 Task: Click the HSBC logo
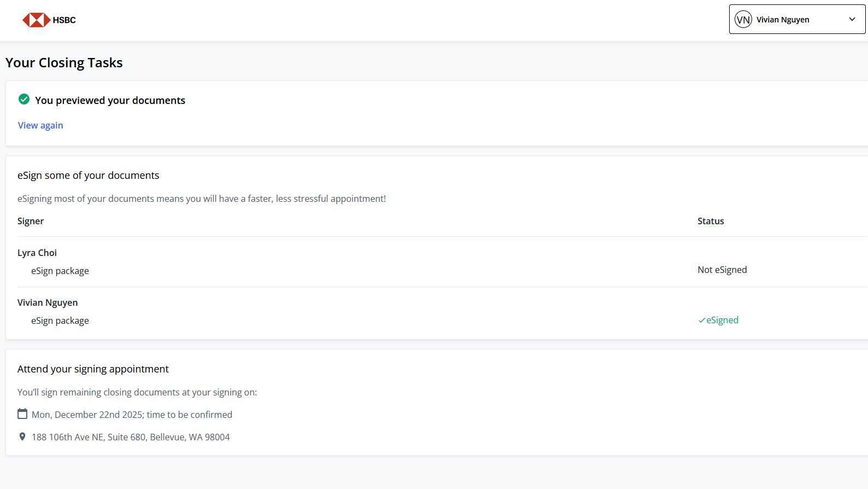(49, 20)
